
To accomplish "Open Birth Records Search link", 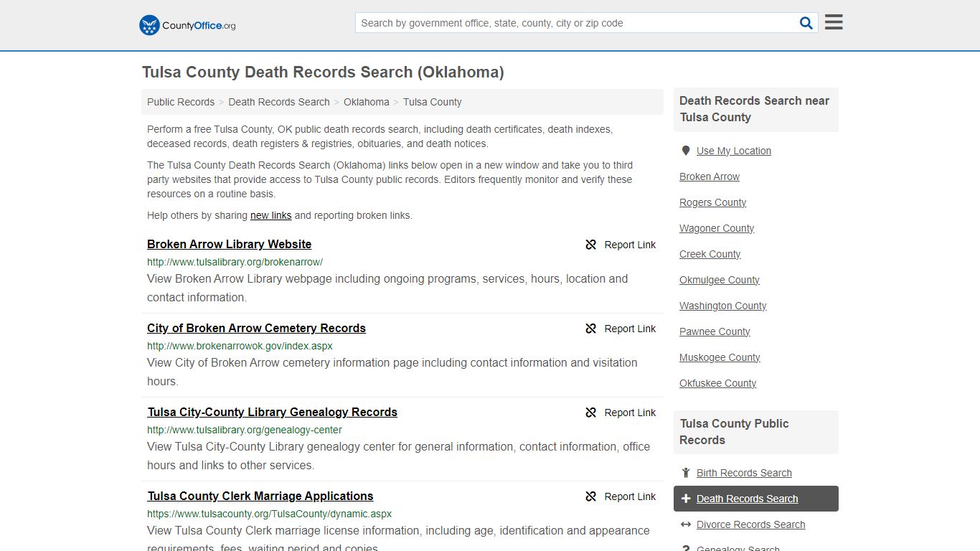I will (x=744, y=473).
